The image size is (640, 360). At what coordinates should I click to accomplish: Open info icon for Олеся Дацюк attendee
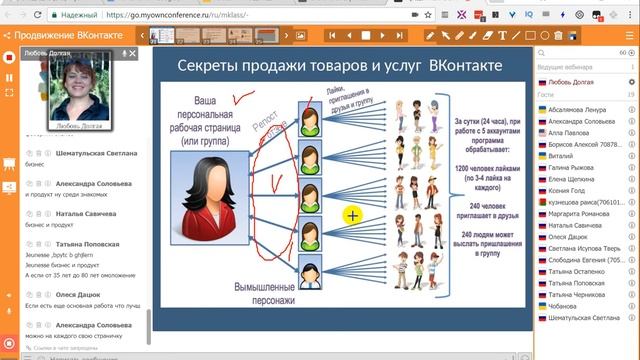(x=631, y=237)
